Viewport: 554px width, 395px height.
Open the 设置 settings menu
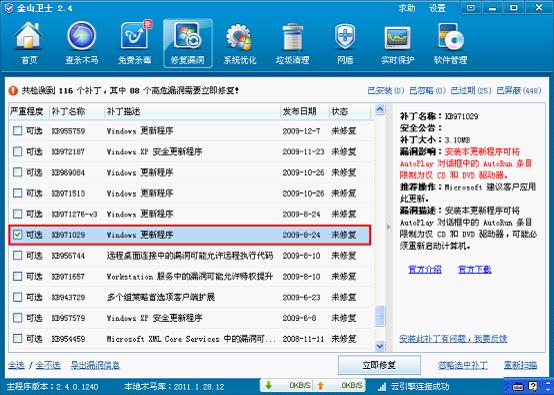pyautogui.click(x=437, y=8)
